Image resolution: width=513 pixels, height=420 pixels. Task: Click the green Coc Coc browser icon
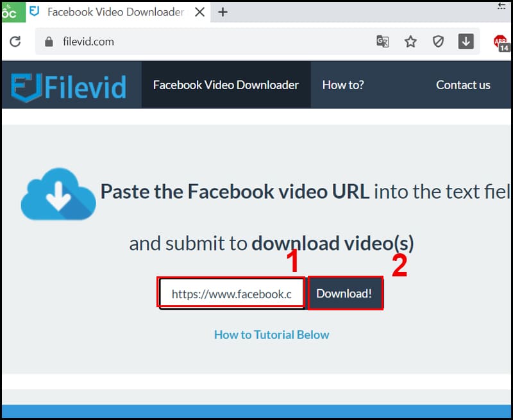13,12
